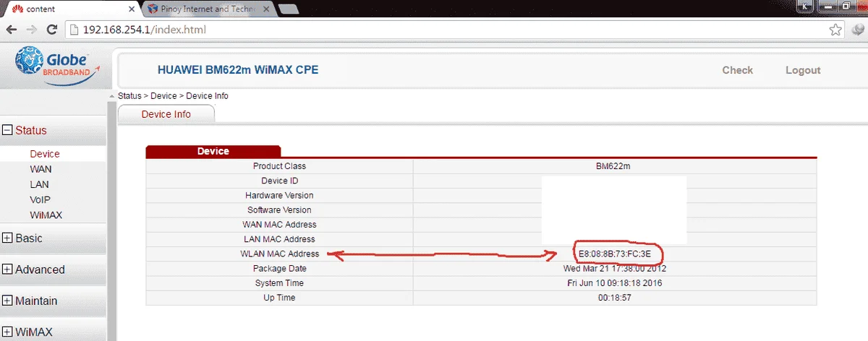Reload the page with the refresh icon

[x=51, y=30]
